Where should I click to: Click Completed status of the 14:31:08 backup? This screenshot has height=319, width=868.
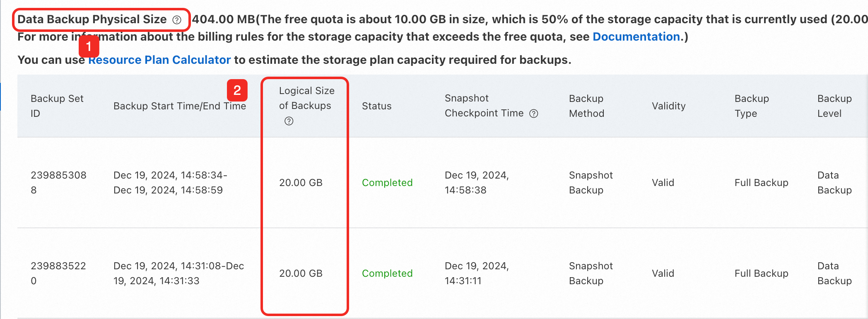(387, 273)
